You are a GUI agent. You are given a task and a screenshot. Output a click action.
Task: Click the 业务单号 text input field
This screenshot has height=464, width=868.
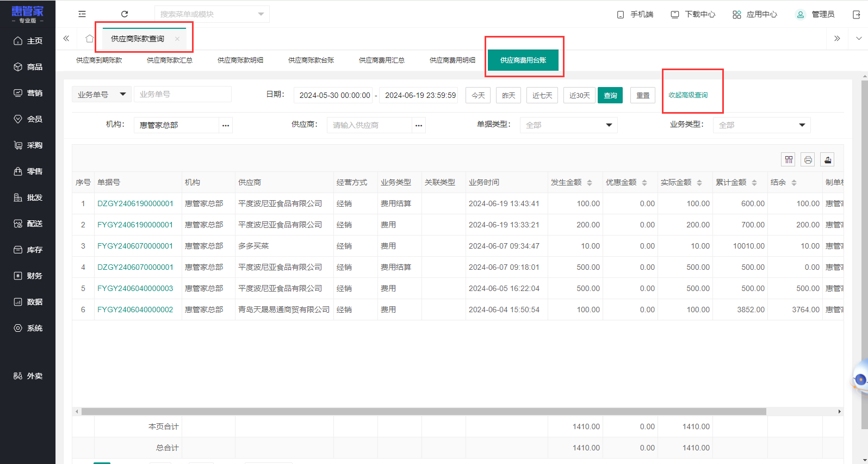pos(183,94)
